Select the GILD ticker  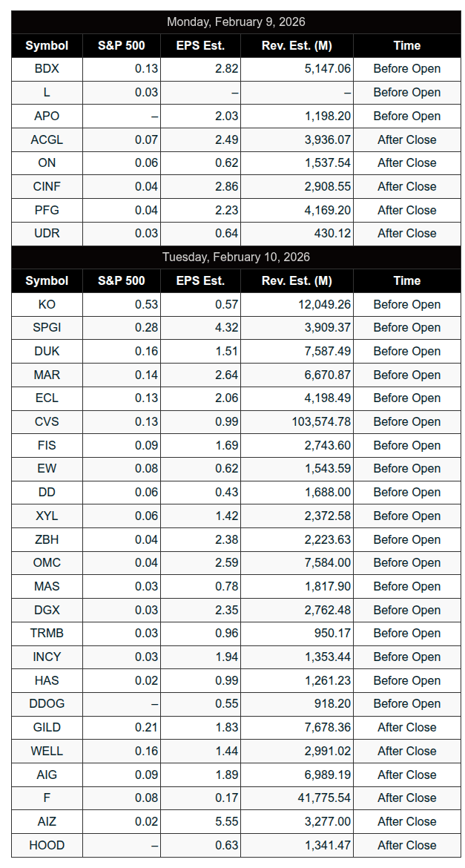tap(47, 728)
